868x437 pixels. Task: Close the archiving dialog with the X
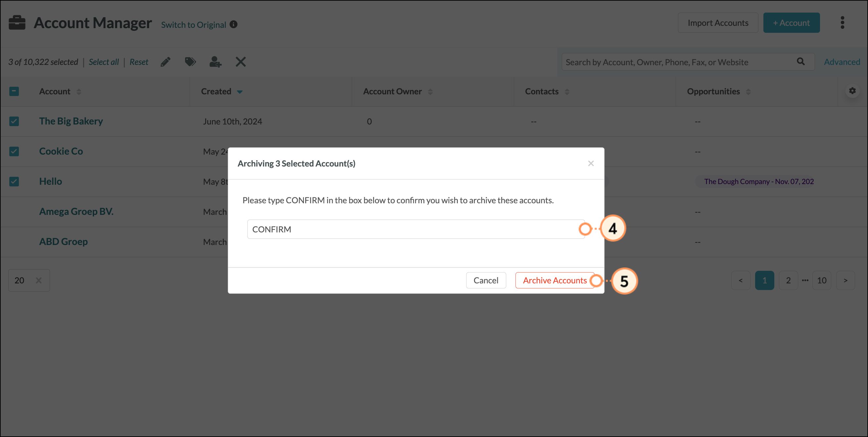tap(591, 164)
